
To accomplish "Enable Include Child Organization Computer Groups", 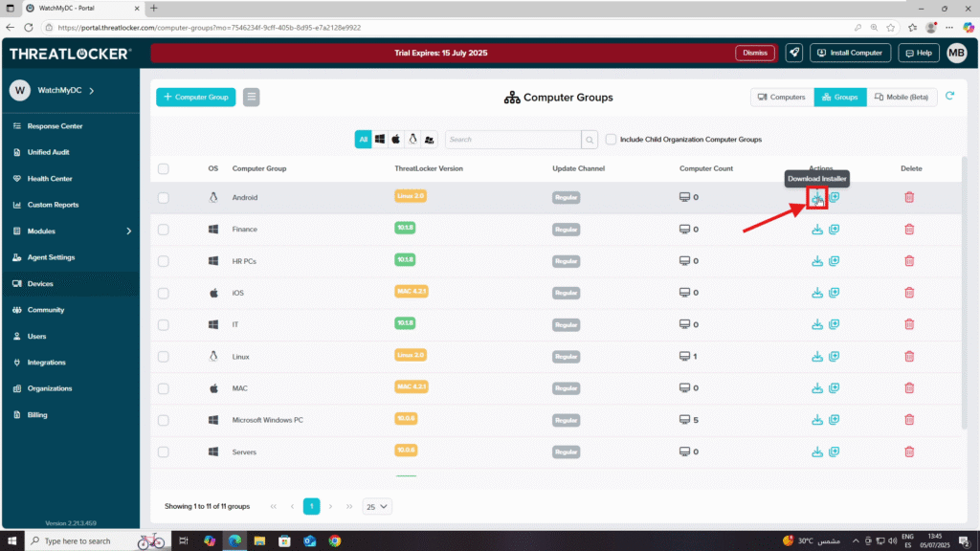I will [611, 140].
